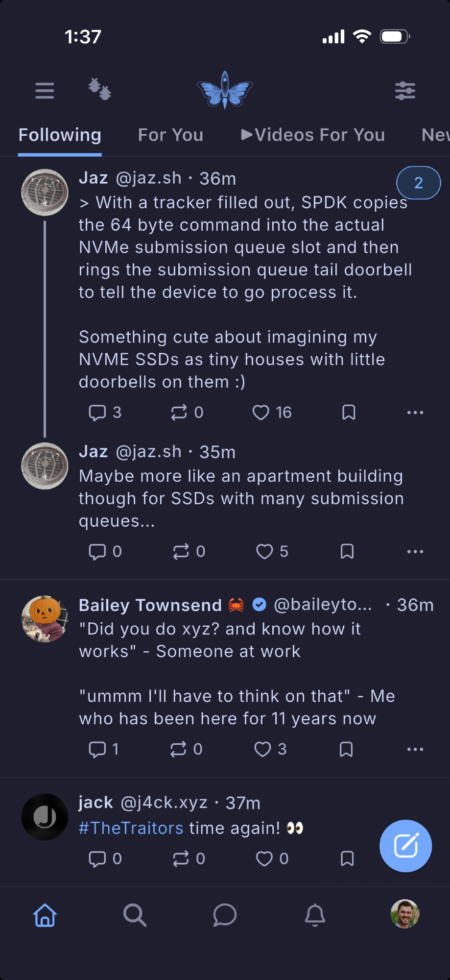Switch to Videos For You feed
This screenshot has width=450, height=980.
tap(313, 135)
